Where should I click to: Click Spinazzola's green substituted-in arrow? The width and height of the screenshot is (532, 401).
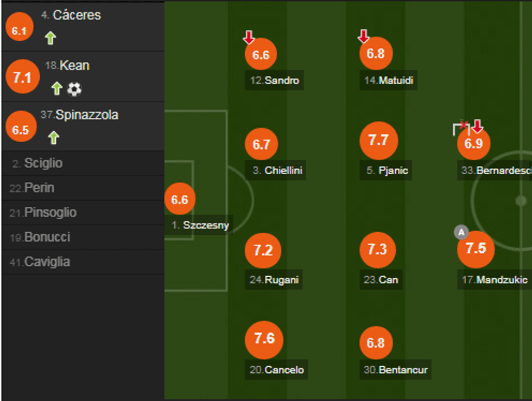tap(53, 138)
